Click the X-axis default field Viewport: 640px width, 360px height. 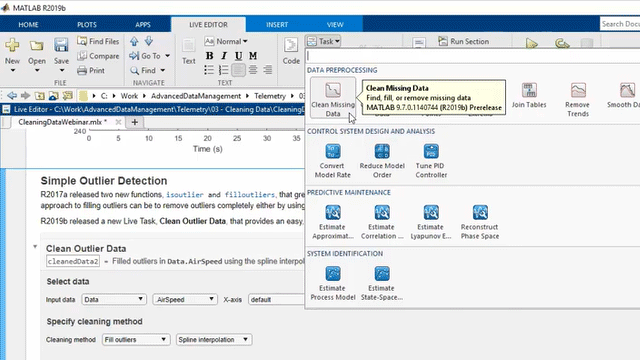click(x=276, y=299)
